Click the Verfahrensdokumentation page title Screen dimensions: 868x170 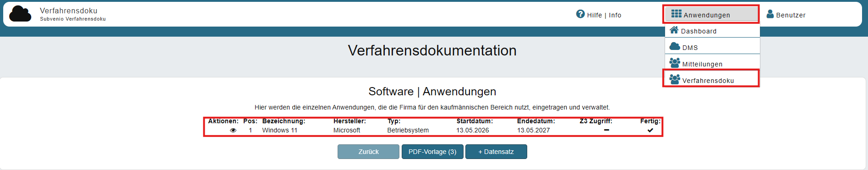tap(432, 50)
